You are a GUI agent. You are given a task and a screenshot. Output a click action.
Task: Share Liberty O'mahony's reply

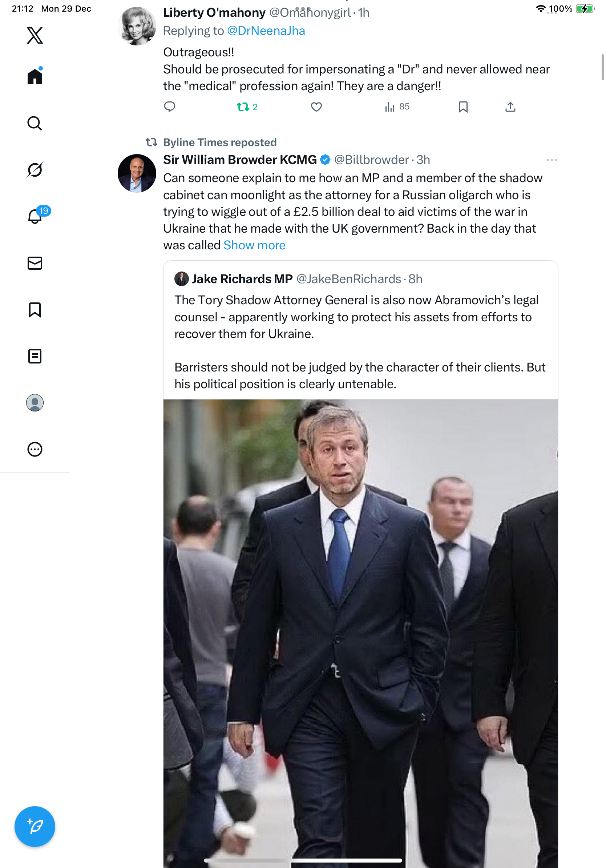point(510,107)
